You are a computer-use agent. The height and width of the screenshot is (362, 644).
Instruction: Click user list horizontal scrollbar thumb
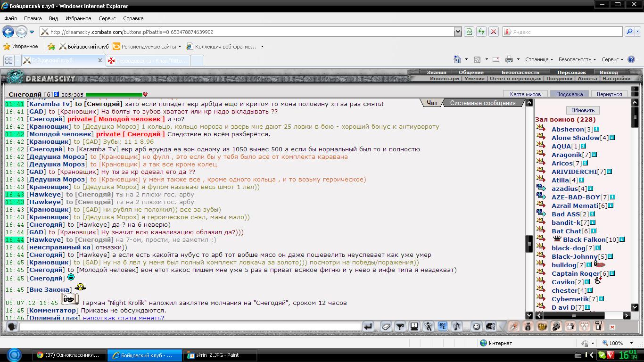tap(574, 315)
